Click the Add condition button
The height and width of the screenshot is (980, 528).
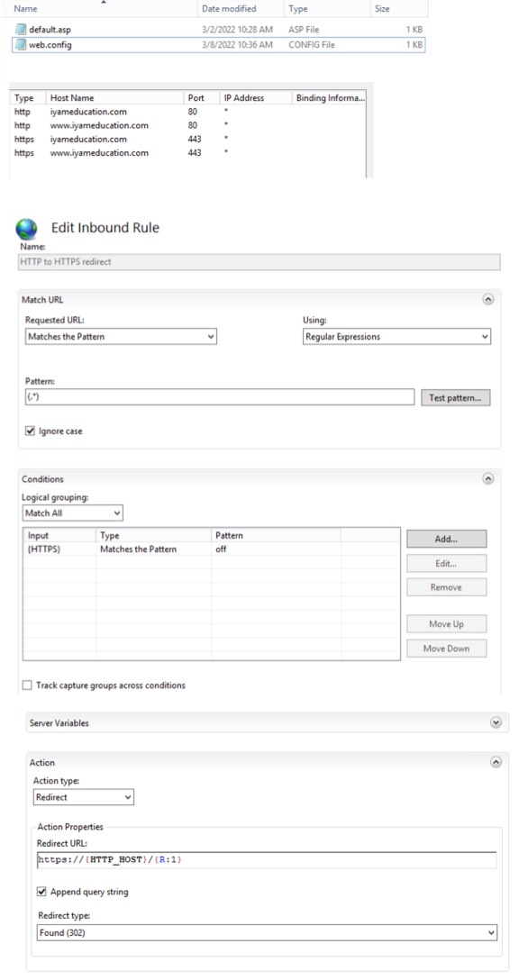(x=446, y=539)
